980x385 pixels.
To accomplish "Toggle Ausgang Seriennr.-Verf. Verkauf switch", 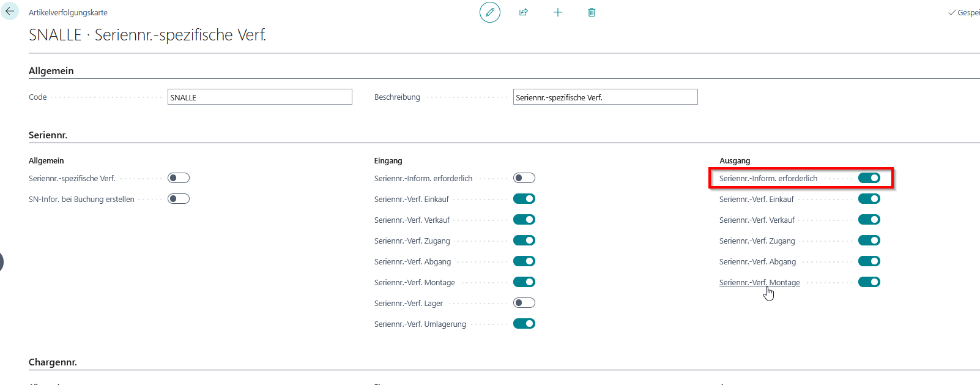I will coord(869,220).
